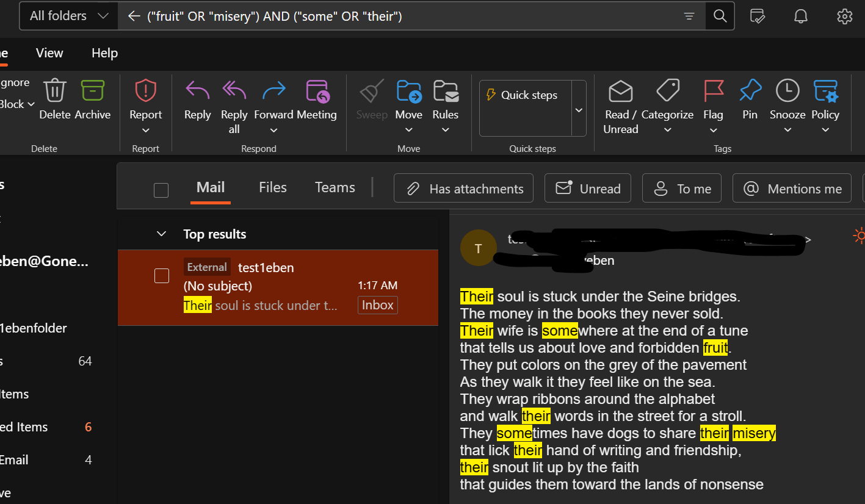865x504 pixels.
Task: Open the Settings gear
Action: coord(845,16)
